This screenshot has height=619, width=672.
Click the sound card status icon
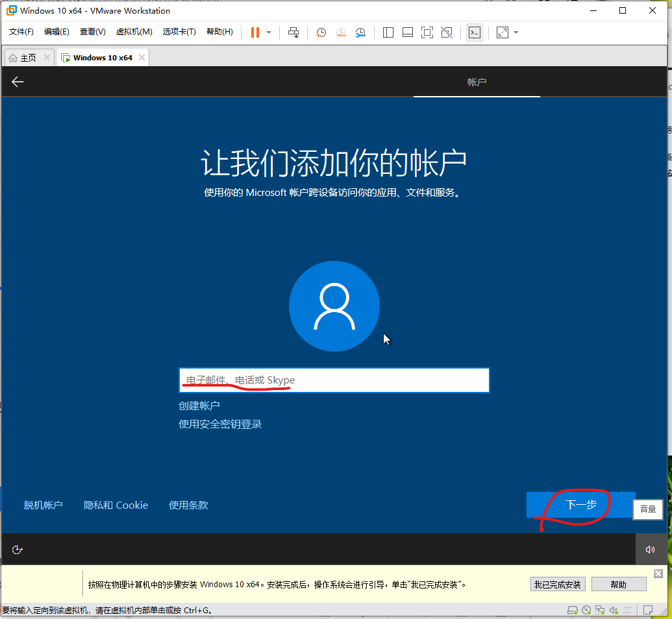point(614,610)
